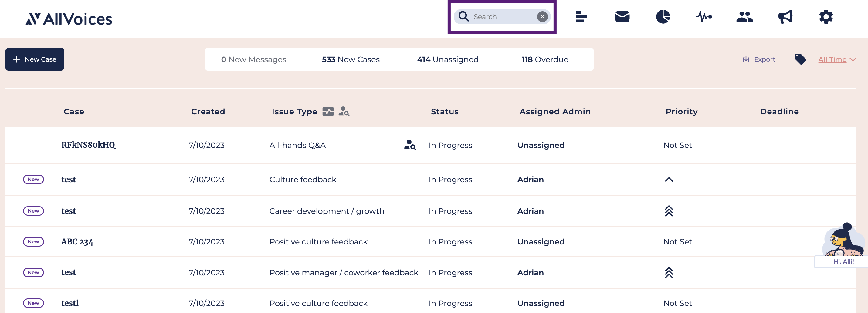
Task: Open the pie chart analytics icon
Action: 663,16
